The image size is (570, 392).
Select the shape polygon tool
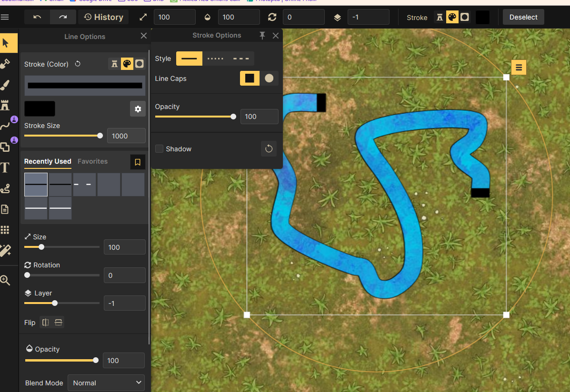click(5, 147)
